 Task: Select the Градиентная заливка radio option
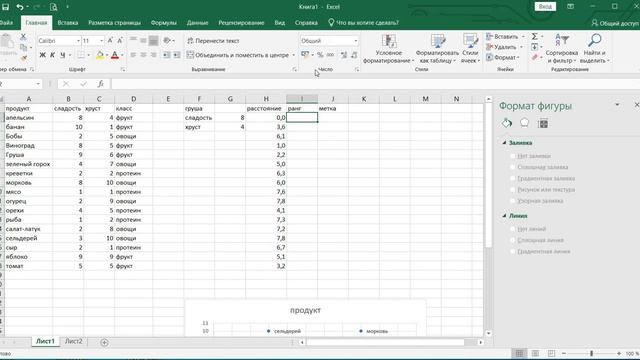pos(513,178)
